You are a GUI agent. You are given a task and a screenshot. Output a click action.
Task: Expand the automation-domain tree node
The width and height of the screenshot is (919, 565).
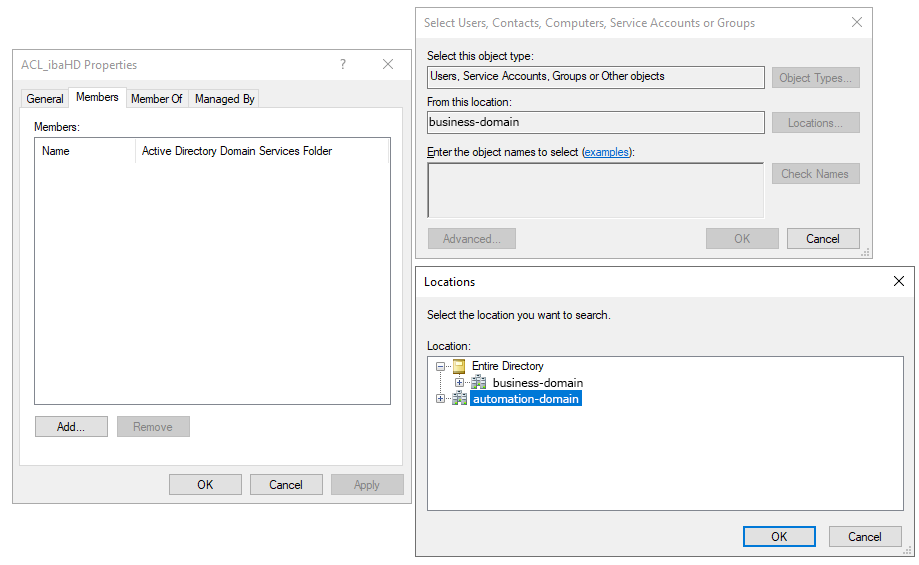pyautogui.click(x=441, y=399)
